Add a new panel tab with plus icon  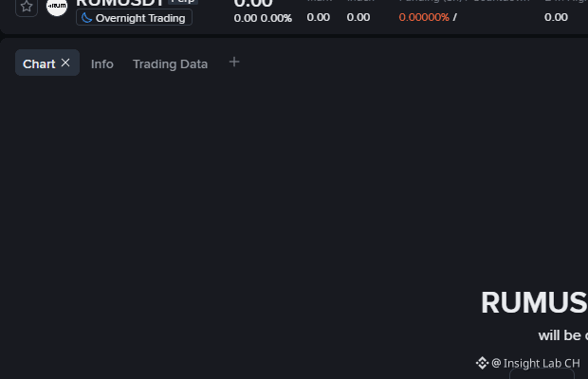[234, 62]
